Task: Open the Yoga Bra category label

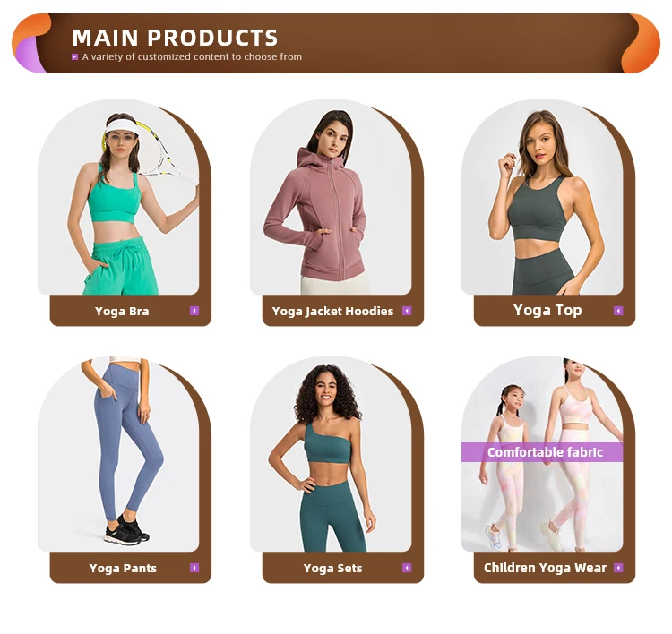Action: (x=122, y=311)
